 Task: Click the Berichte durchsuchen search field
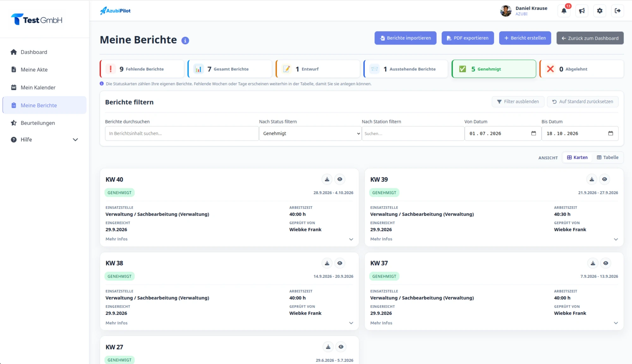point(182,133)
